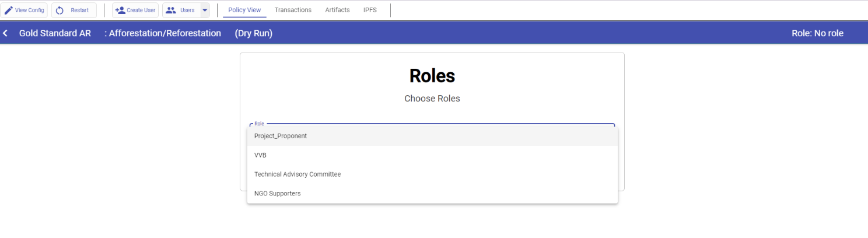
Task: Go back using the left chevron arrow
Action: (x=5, y=33)
